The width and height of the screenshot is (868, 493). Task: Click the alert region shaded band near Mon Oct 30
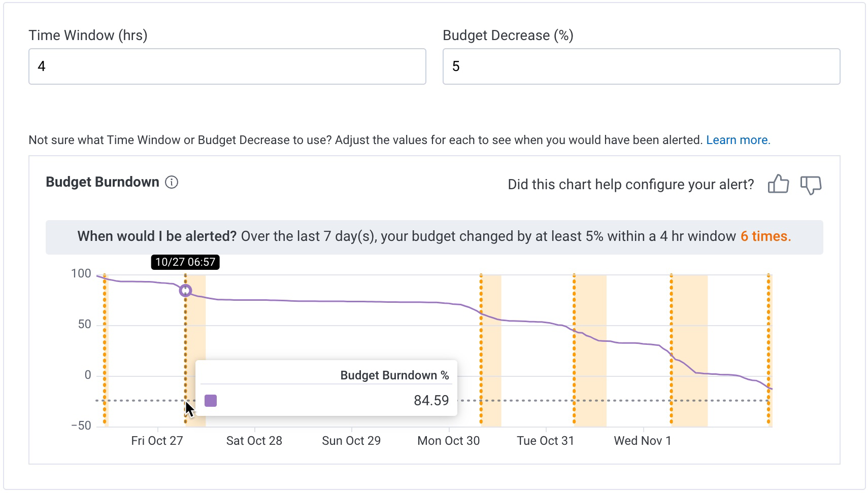[x=491, y=350]
